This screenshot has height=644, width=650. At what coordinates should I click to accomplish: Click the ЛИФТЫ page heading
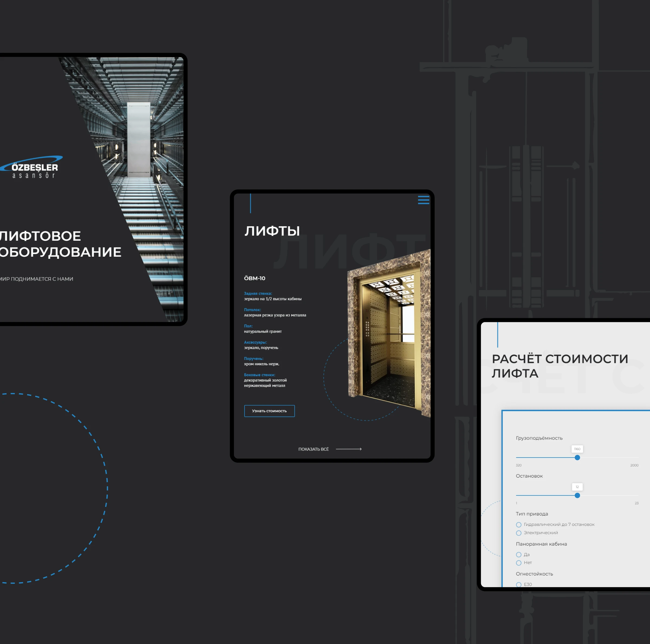coord(272,231)
